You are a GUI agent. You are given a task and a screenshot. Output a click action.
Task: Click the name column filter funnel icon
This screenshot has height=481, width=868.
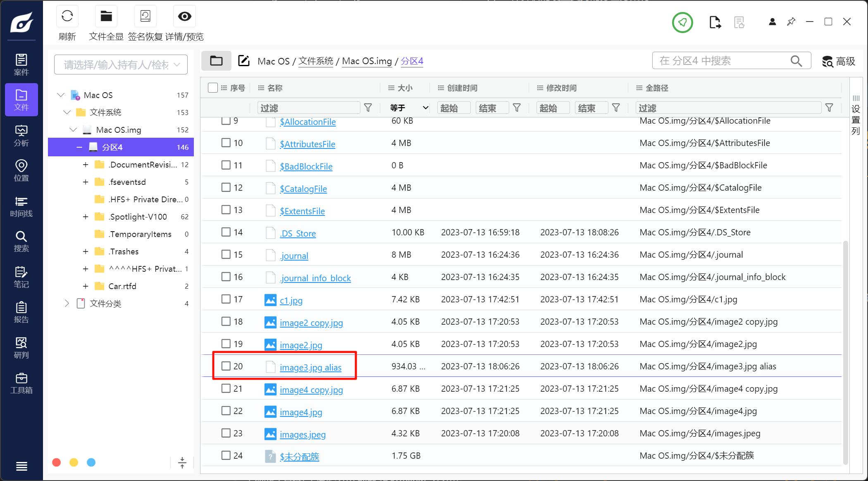click(x=368, y=108)
